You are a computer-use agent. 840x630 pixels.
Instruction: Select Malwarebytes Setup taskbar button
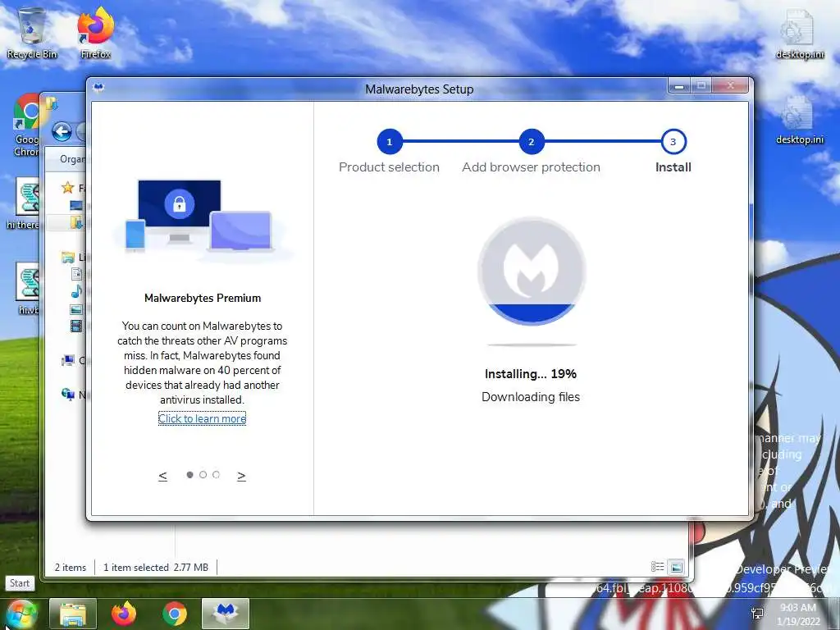click(226, 614)
